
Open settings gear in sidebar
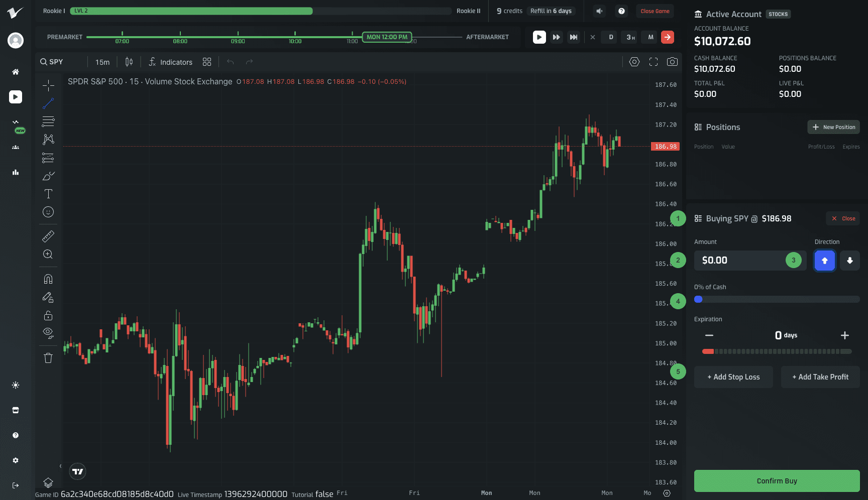click(16, 460)
